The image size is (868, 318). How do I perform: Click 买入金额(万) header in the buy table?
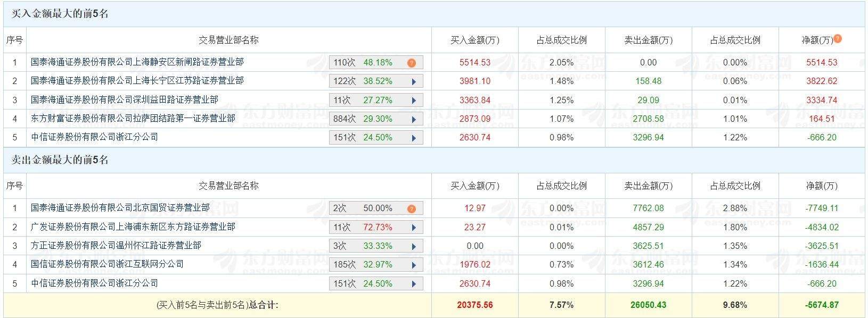(x=474, y=40)
